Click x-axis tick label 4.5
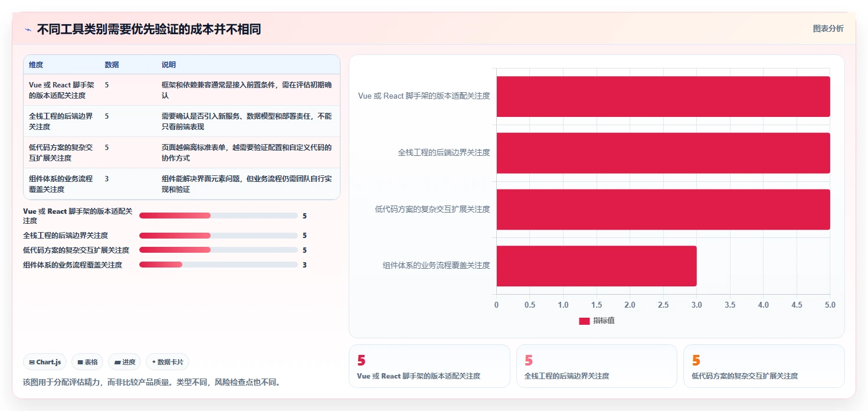Image resolution: width=868 pixels, height=411 pixels. coord(797,305)
